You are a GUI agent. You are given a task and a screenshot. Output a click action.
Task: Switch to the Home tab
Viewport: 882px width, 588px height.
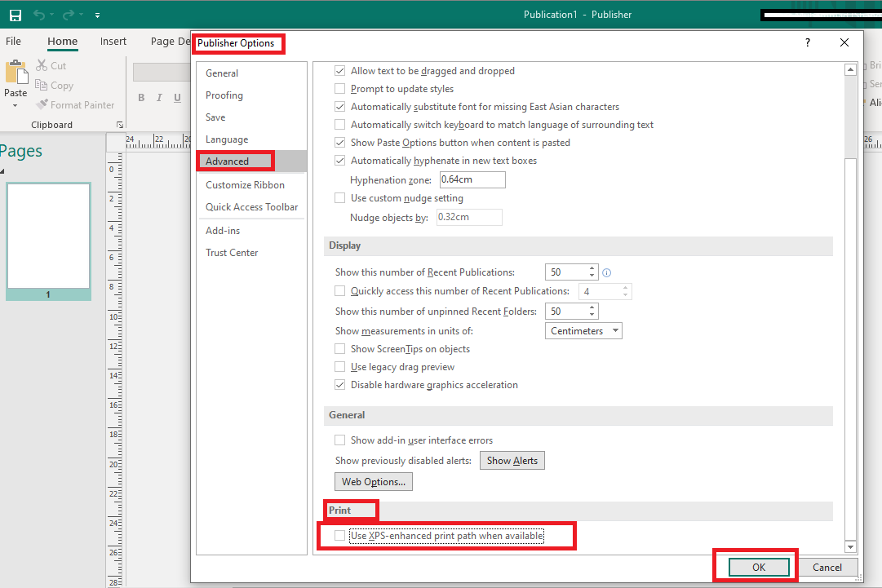(63, 41)
